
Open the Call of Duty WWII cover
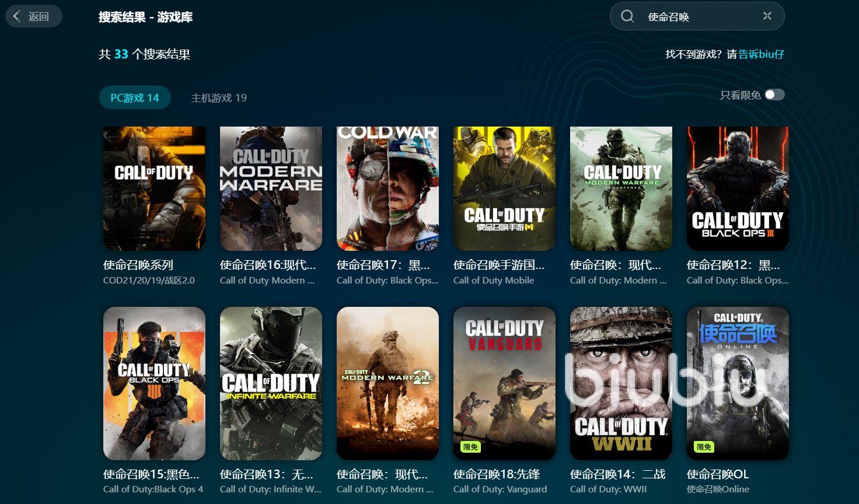pyautogui.click(x=621, y=383)
